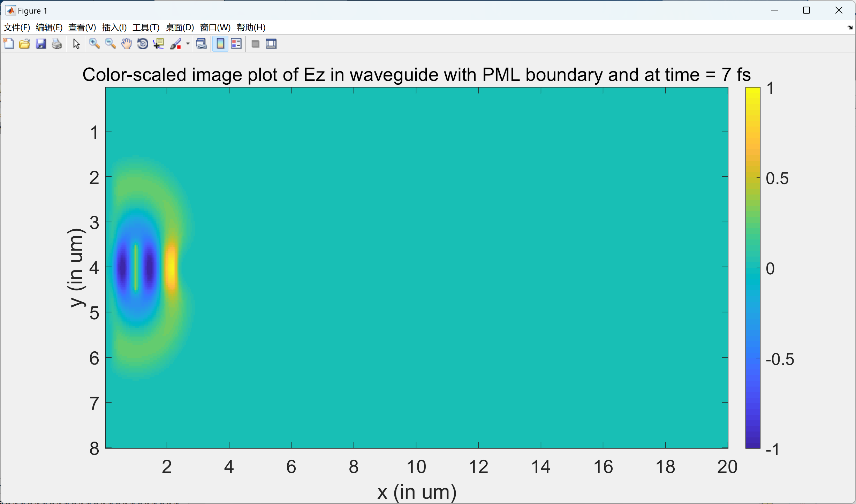Activate the Pan hand tool
856x504 pixels.
point(127,44)
